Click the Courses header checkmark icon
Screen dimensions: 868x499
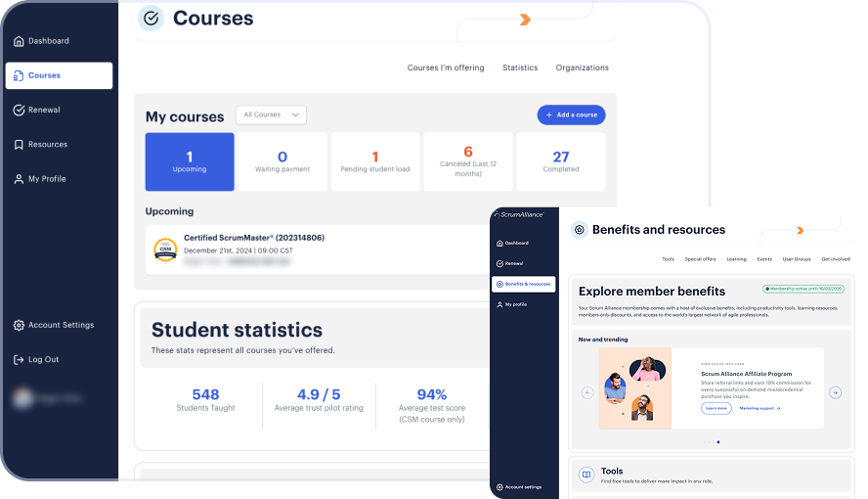pyautogui.click(x=151, y=19)
